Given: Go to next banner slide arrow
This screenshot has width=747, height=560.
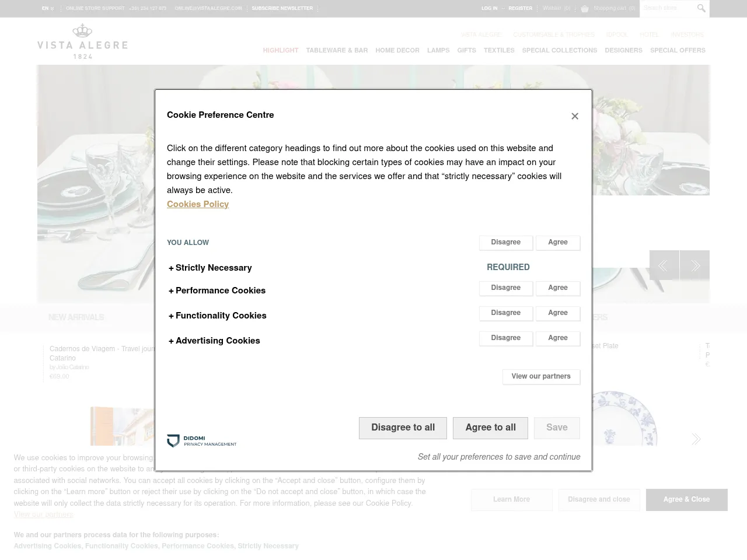Looking at the screenshot, I should pyautogui.click(x=694, y=265).
